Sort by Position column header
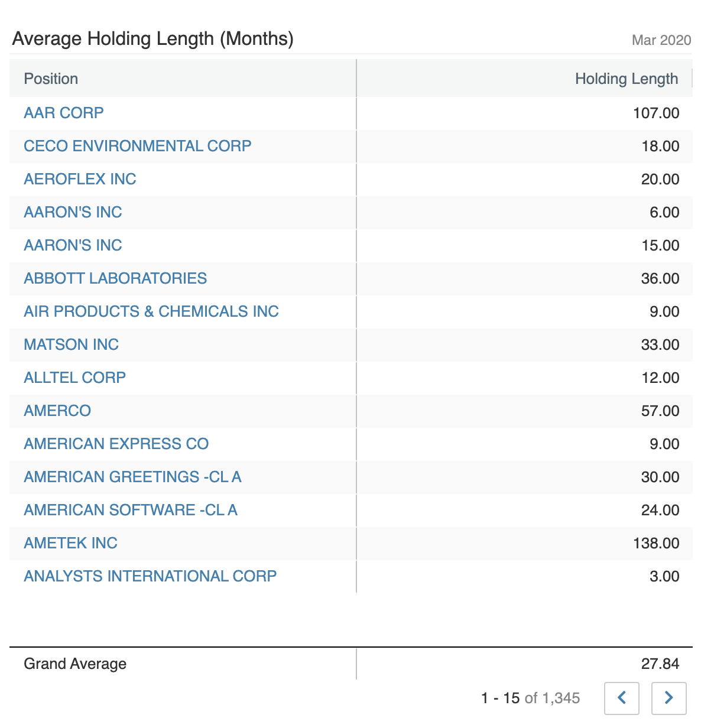This screenshot has width=701, height=728. point(51,79)
